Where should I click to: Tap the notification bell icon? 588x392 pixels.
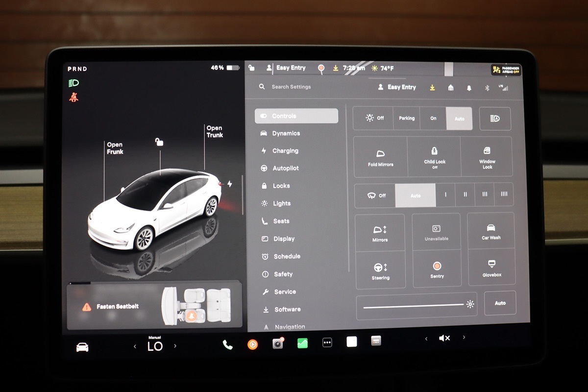point(469,88)
